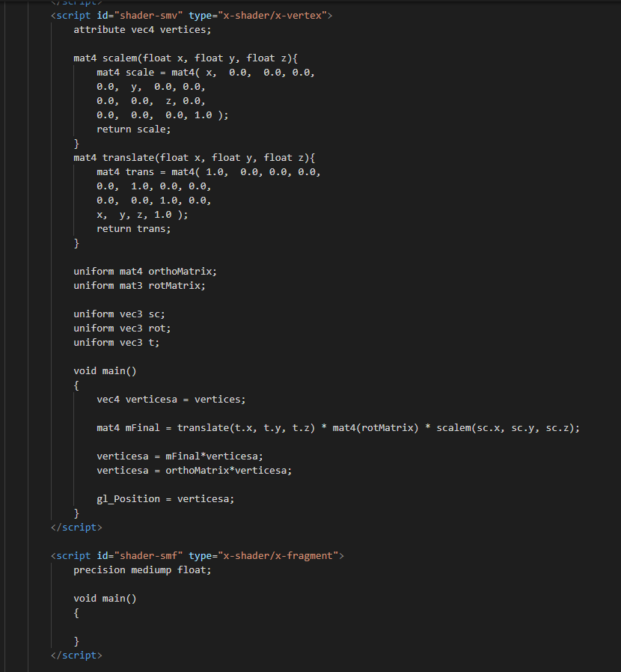The height and width of the screenshot is (672, 621).
Task: Click the translate function declaration line
Action: (x=194, y=158)
